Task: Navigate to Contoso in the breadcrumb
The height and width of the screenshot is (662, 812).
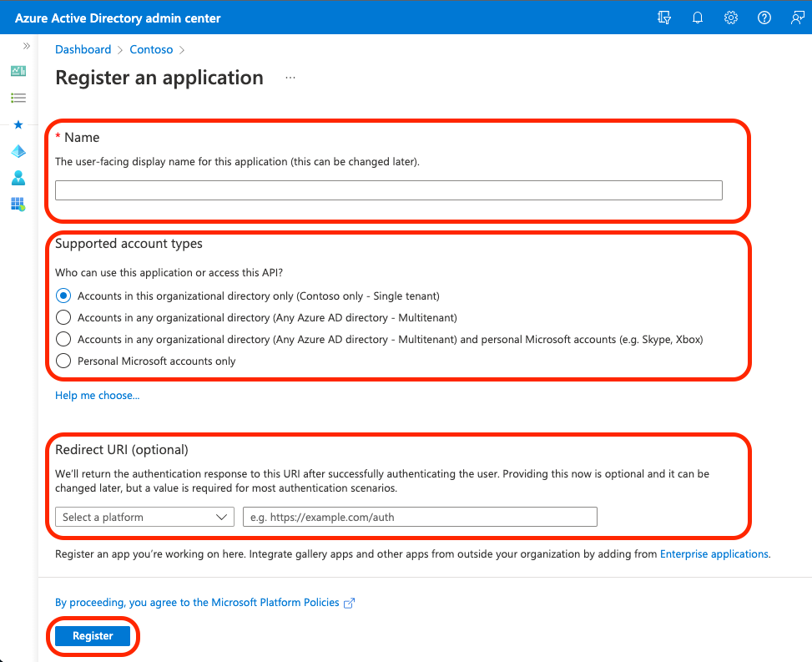Action: pyautogui.click(x=151, y=49)
